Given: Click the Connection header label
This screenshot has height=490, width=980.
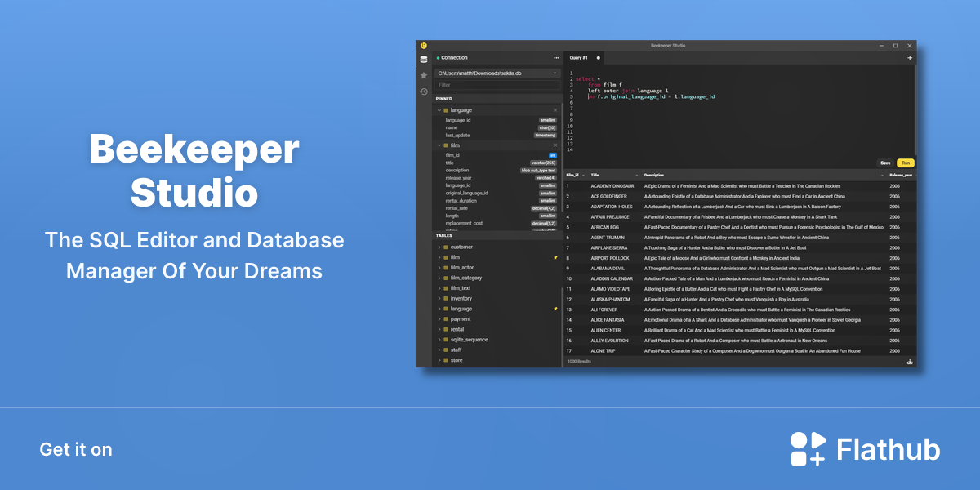Looking at the screenshot, I should click(x=454, y=58).
